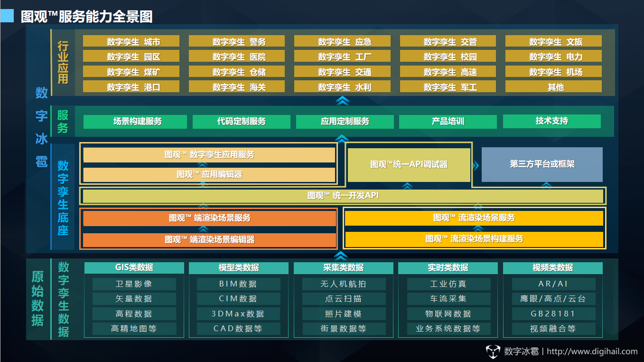Click the 图观 端渲染场景服务 orange bar
This screenshot has height=362, width=644.
click(x=209, y=218)
